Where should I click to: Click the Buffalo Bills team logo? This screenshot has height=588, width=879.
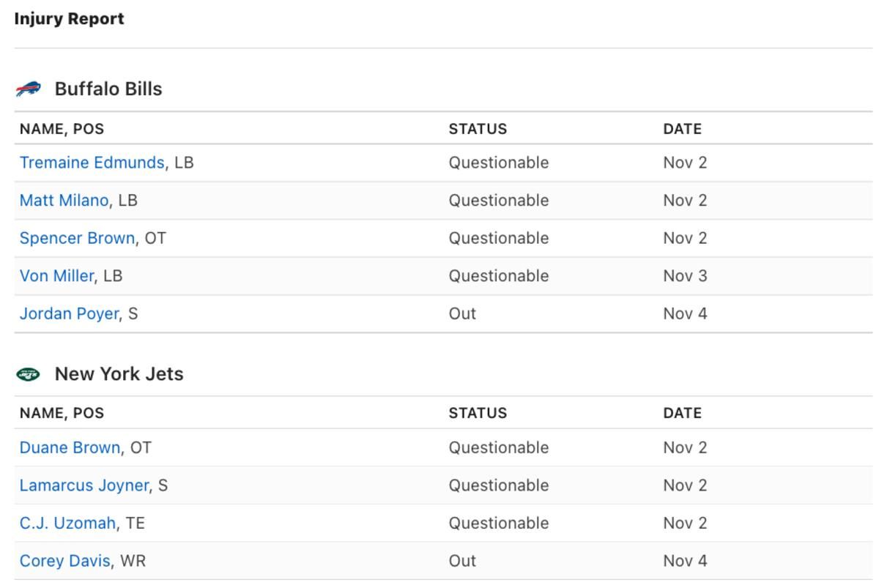click(x=29, y=89)
